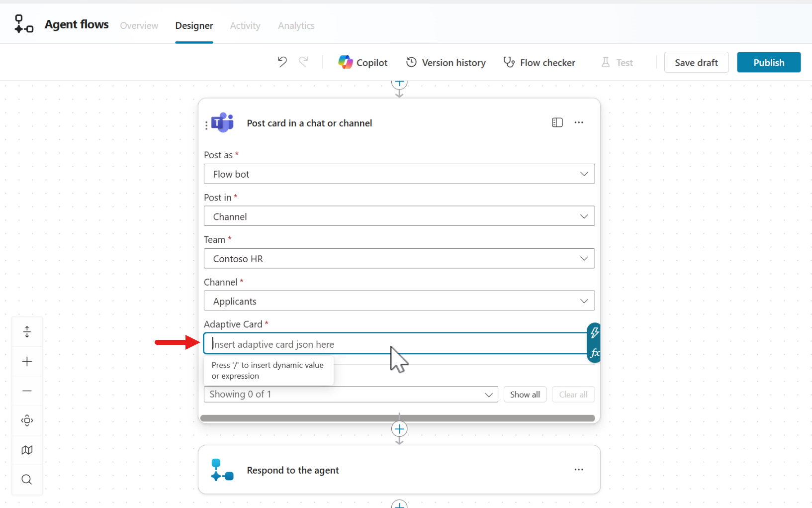This screenshot has height=508, width=812.
Task: Click the canvas search icon
Action: pyautogui.click(x=26, y=480)
